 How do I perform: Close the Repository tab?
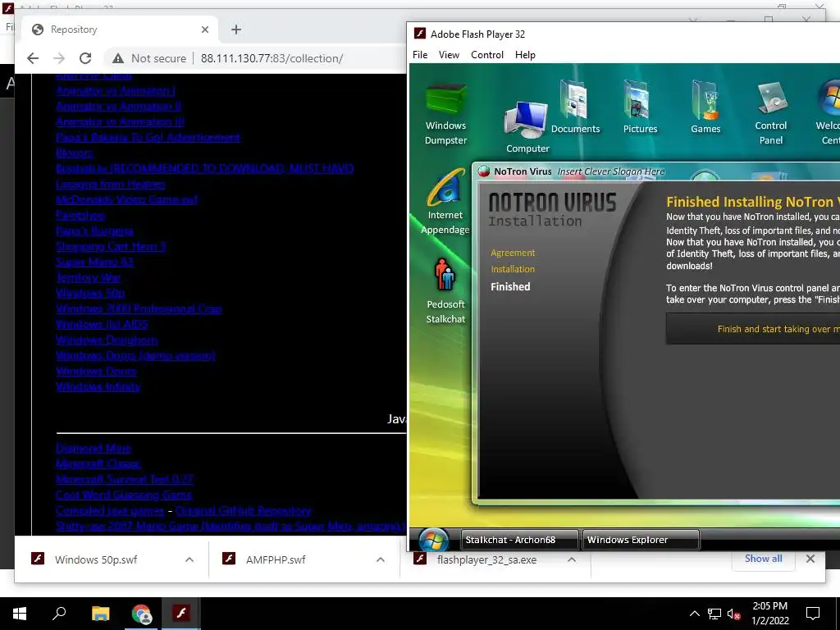coord(204,30)
